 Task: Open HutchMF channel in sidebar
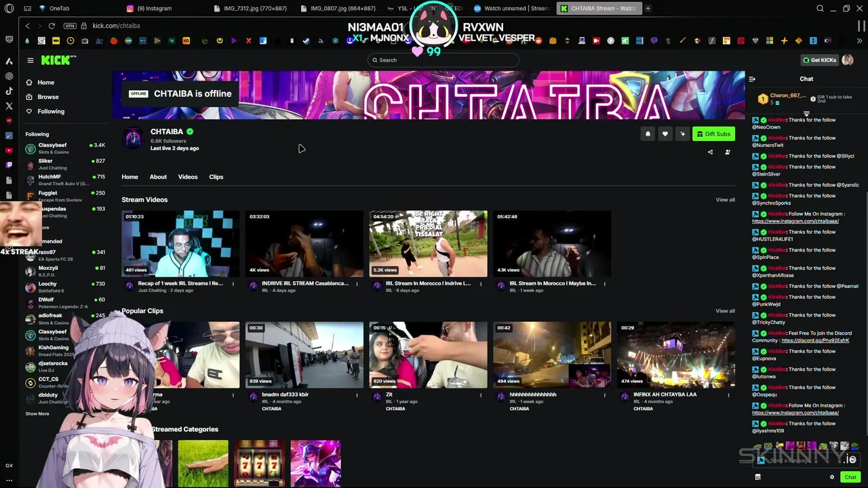tap(65, 180)
